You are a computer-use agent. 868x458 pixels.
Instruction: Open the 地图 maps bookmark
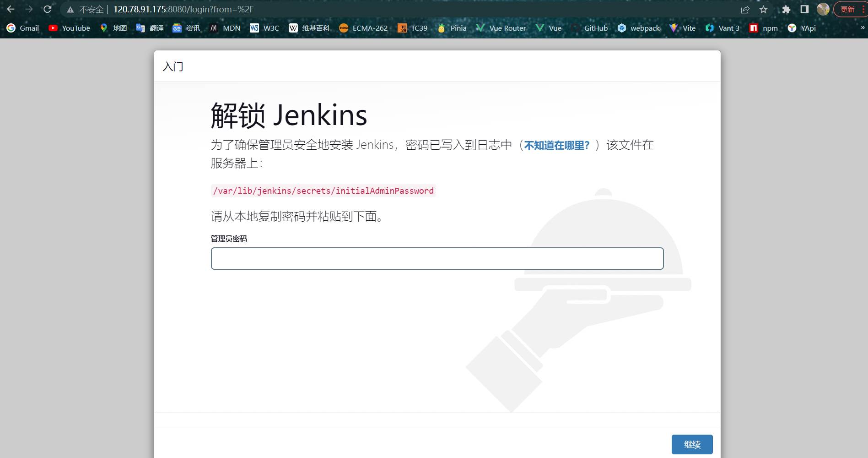click(x=113, y=28)
